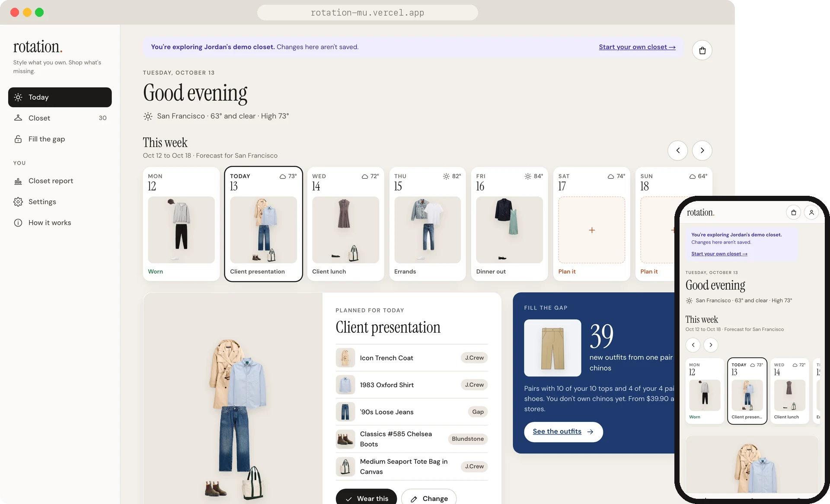Open How it works in sidebar
The image size is (830, 504).
coord(60,223)
